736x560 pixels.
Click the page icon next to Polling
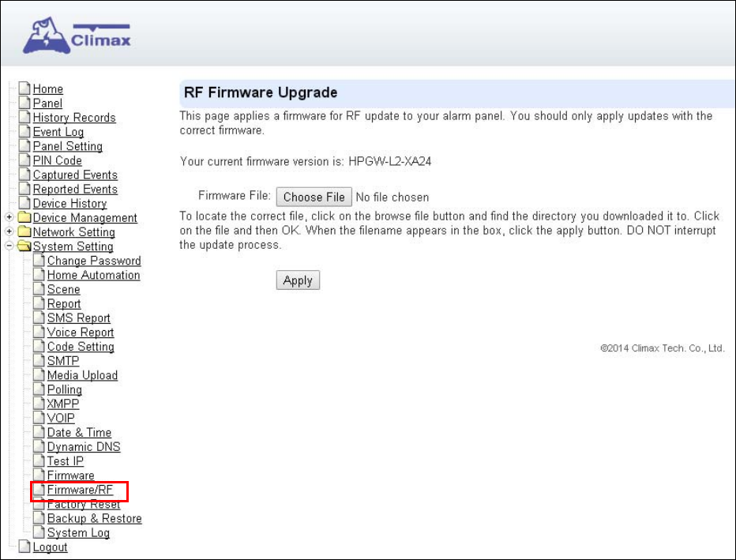click(x=39, y=389)
